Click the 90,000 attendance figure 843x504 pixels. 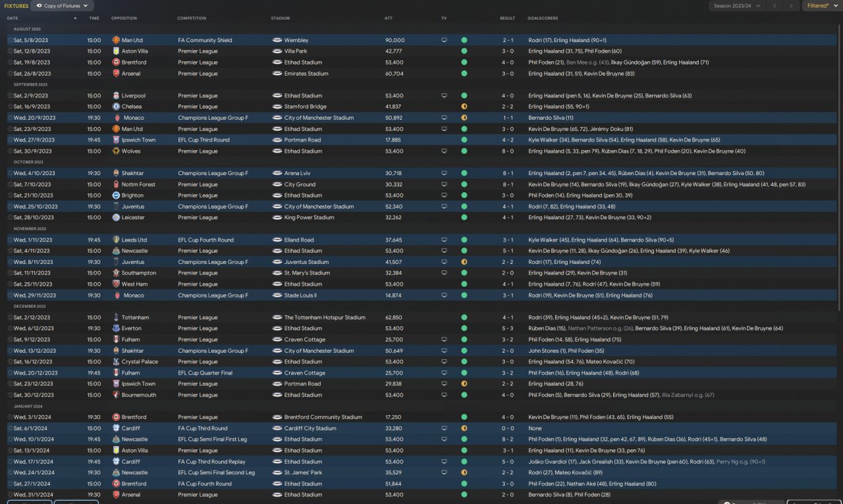pos(395,40)
